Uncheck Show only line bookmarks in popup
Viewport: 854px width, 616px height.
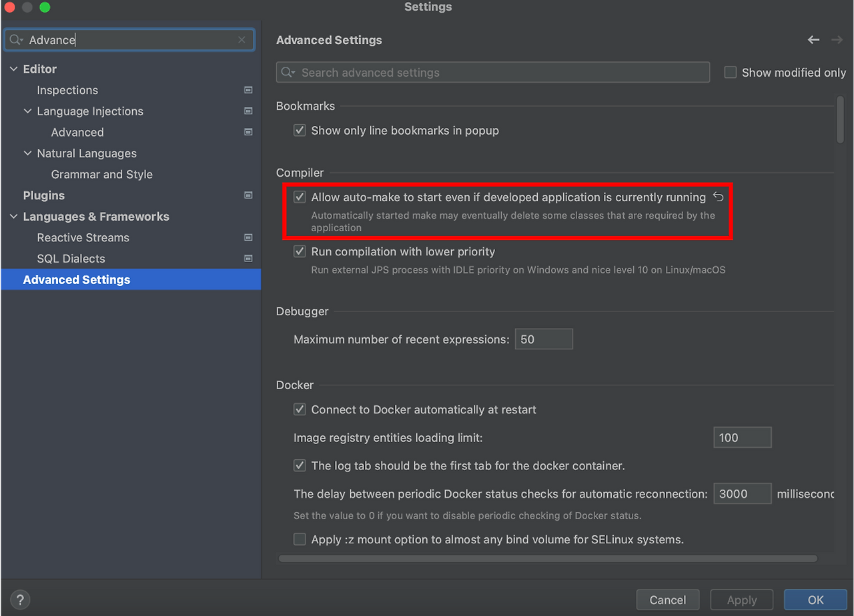click(x=300, y=130)
